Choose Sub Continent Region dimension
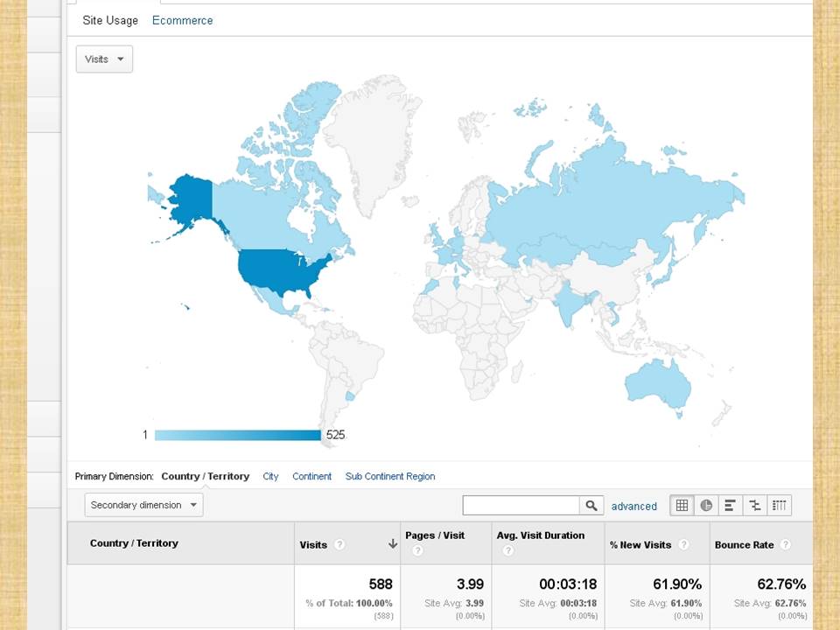 click(389, 477)
